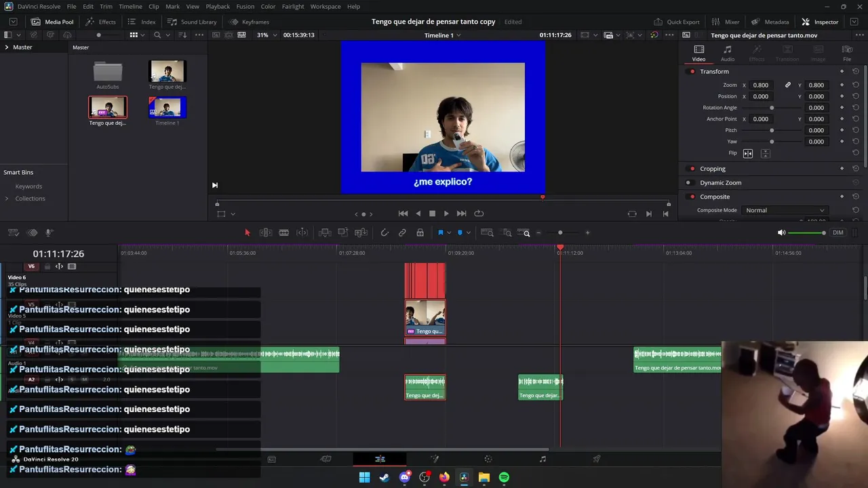
Task: Toggle Linked Selection chain icon
Action: point(402,232)
